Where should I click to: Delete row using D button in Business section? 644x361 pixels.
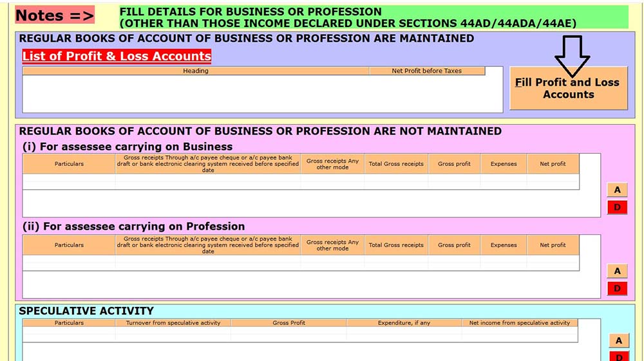coord(617,207)
